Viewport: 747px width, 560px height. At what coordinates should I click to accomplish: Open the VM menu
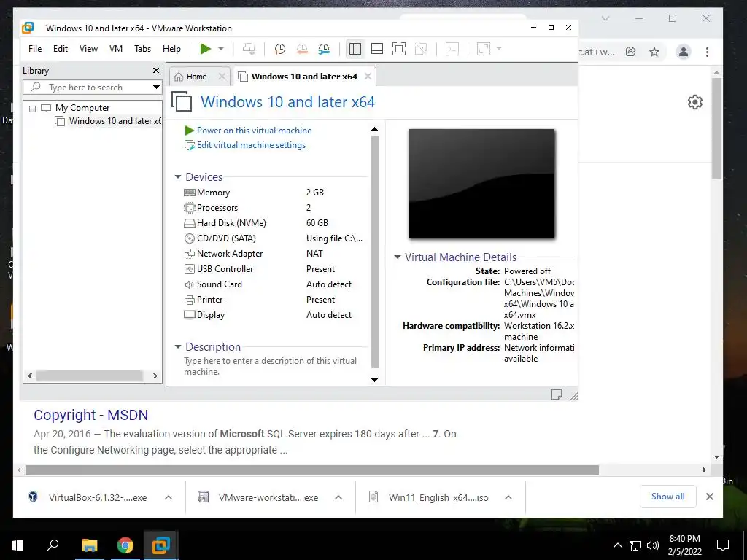tap(116, 49)
